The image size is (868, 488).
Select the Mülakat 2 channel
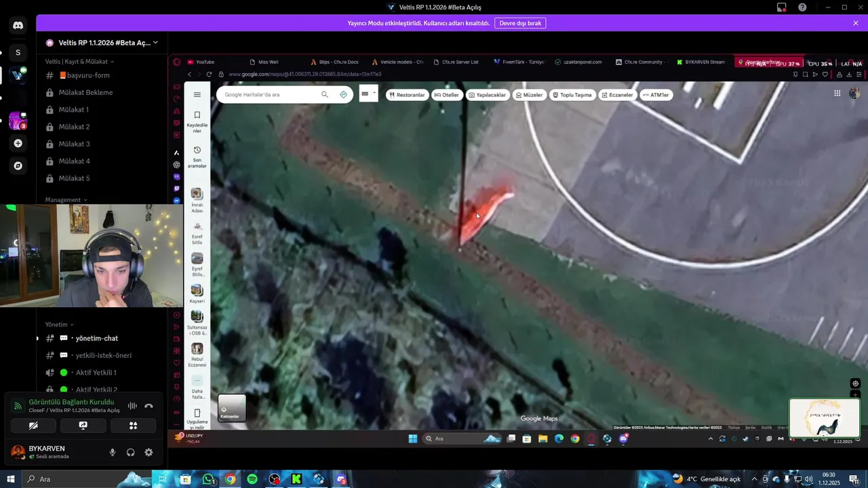[74, 127]
